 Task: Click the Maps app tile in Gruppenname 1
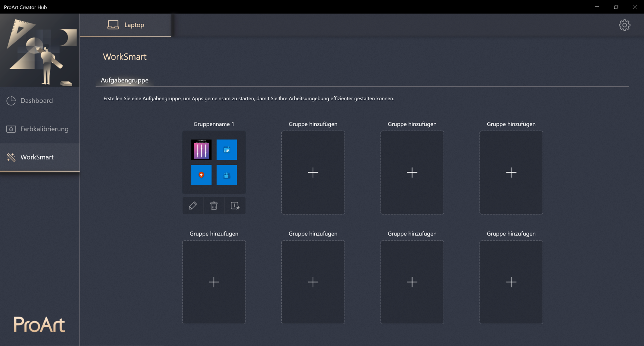click(x=201, y=175)
